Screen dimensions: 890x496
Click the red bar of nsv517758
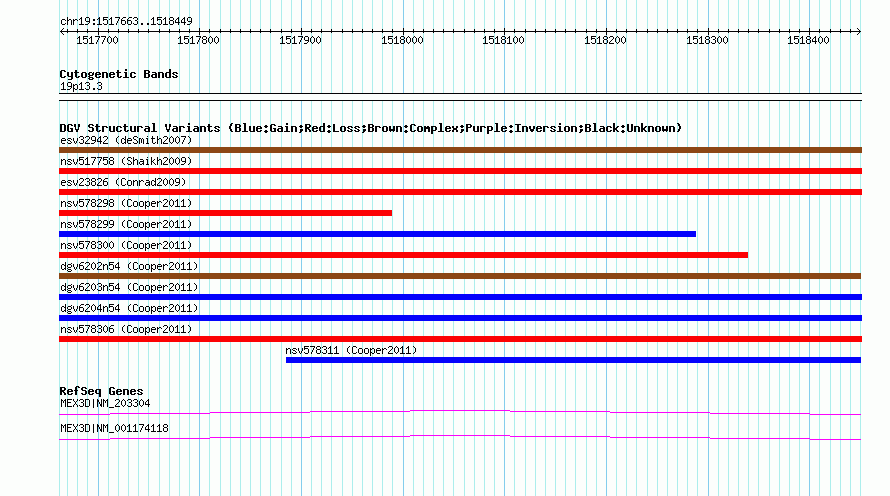[x=460, y=171]
